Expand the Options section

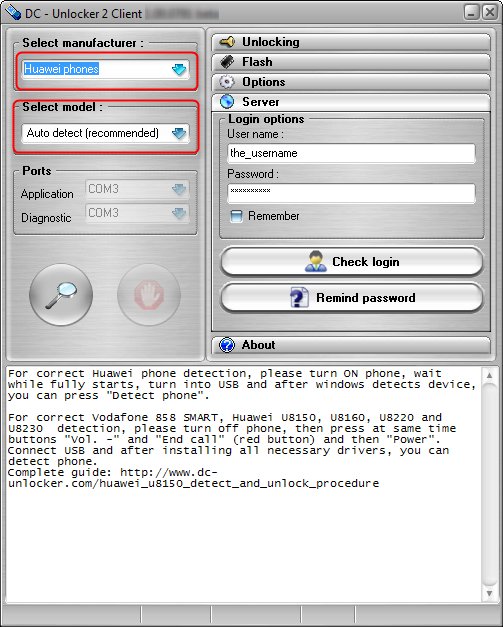pos(351,82)
